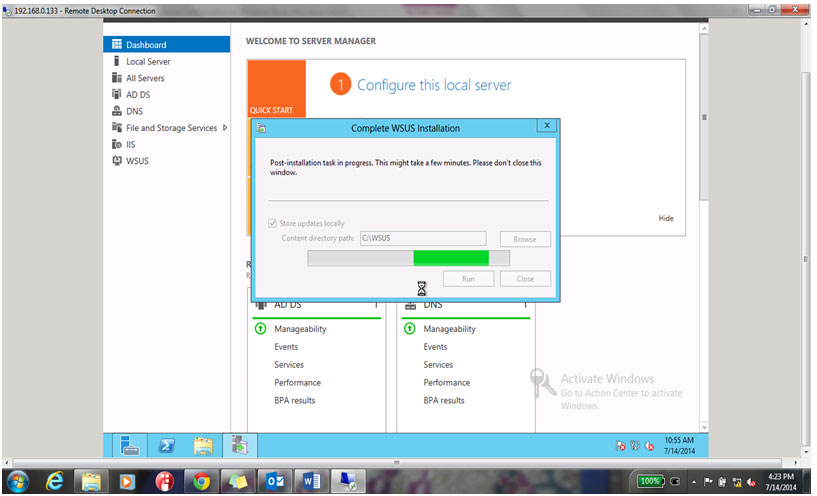Screen dimensions: 817x496
Task: Click the local clock showing 4:23 PM
Action: [781, 482]
